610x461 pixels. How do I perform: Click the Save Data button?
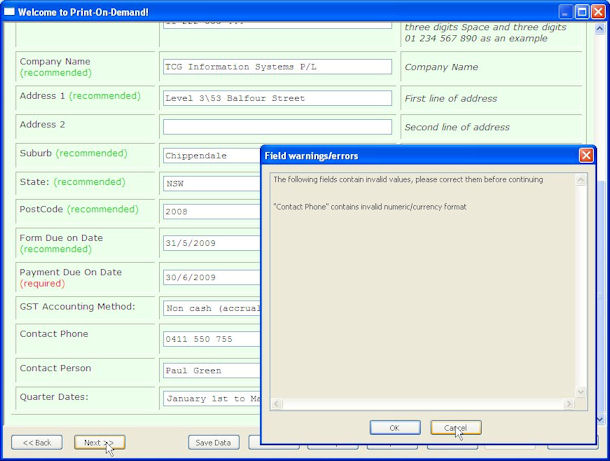[x=213, y=442]
